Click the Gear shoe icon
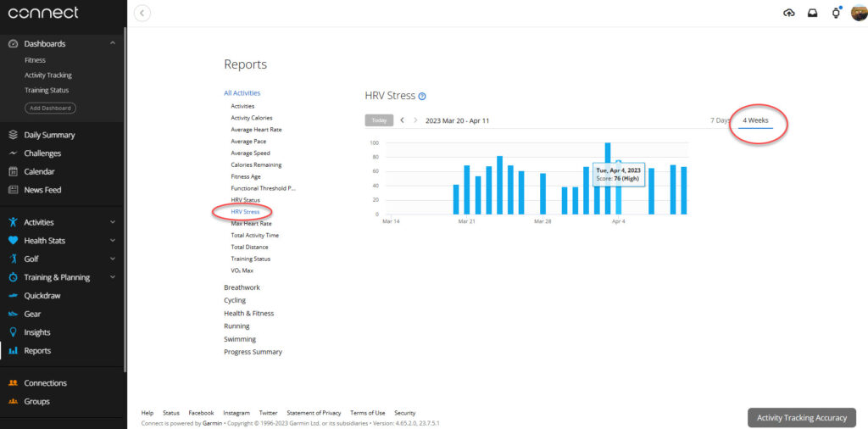 [x=14, y=314]
